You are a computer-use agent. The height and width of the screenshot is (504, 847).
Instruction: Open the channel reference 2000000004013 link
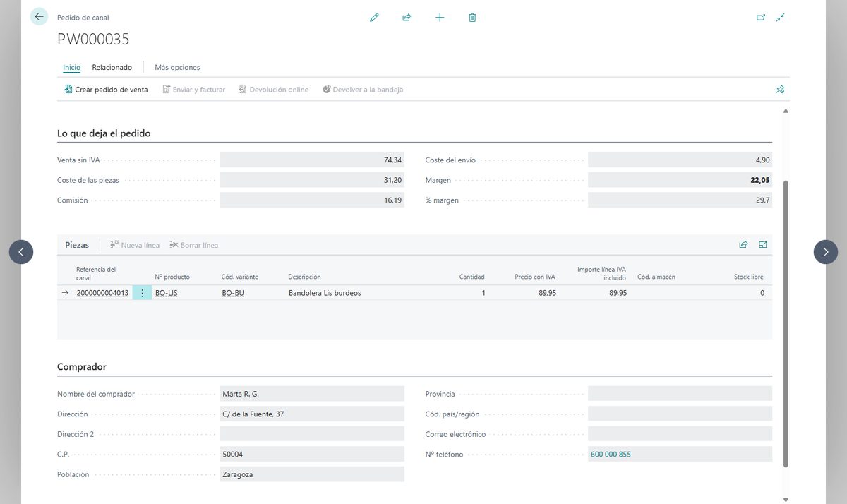click(x=102, y=293)
